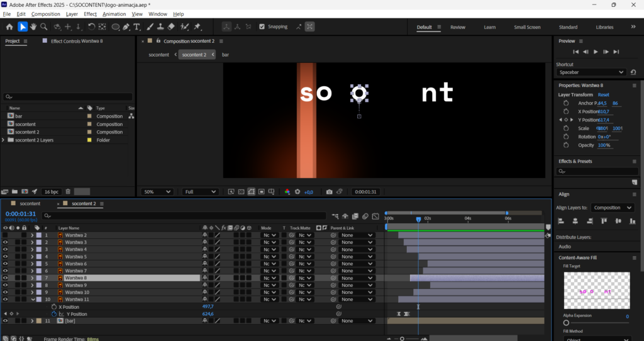Select the Eraser tool

(171, 26)
